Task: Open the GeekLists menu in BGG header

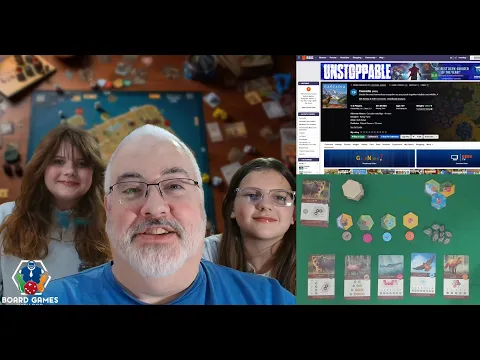Action: coord(344,58)
